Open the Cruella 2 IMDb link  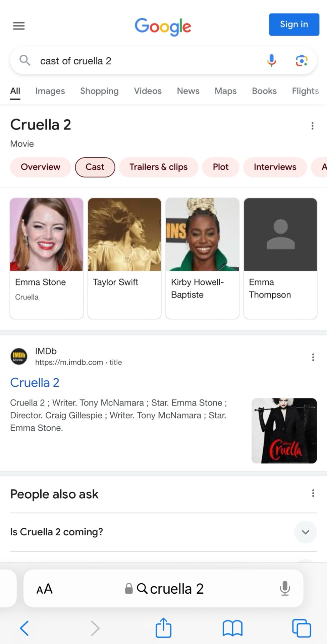(35, 383)
